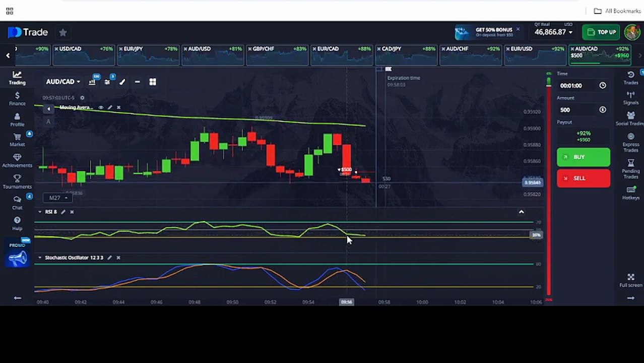Image resolution: width=644 pixels, height=363 pixels.
Task: Click the horizontal line tool icon
Action: pos(137,82)
